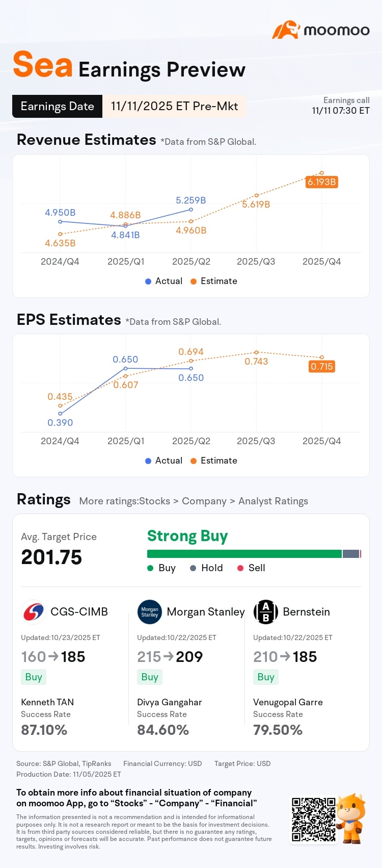The width and height of the screenshot is (382, 868).
Task: Select the 2025/Q3 revenue chart axis label
Action: 256,262
